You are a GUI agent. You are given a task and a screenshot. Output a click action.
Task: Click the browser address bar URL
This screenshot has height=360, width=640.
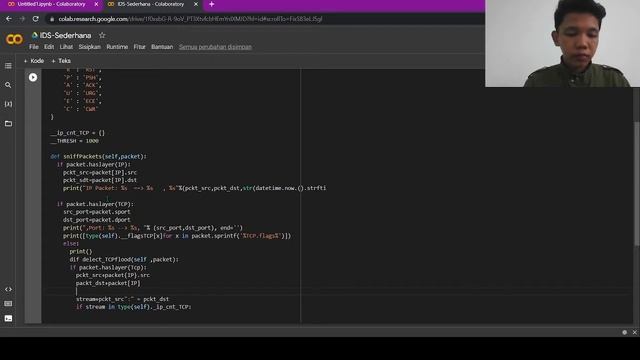pos(190,19)
